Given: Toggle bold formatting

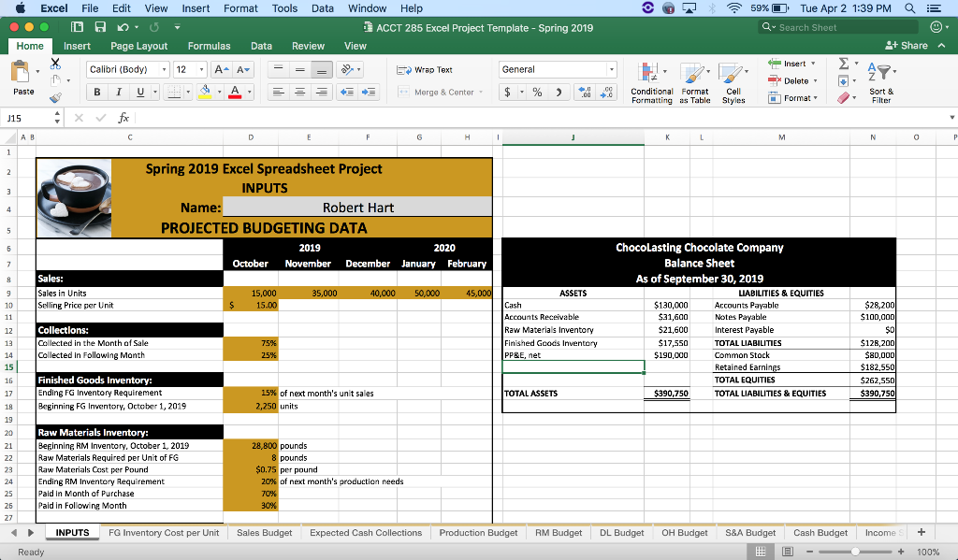Looking at the screenshot, I should (x=96, y=91).
